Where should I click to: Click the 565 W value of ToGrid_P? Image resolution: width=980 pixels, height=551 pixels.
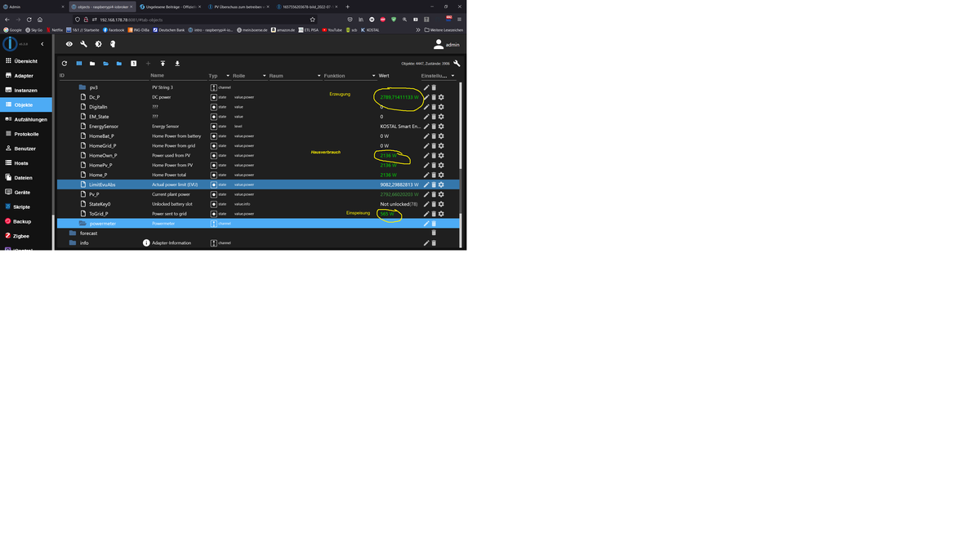(387, 214)
